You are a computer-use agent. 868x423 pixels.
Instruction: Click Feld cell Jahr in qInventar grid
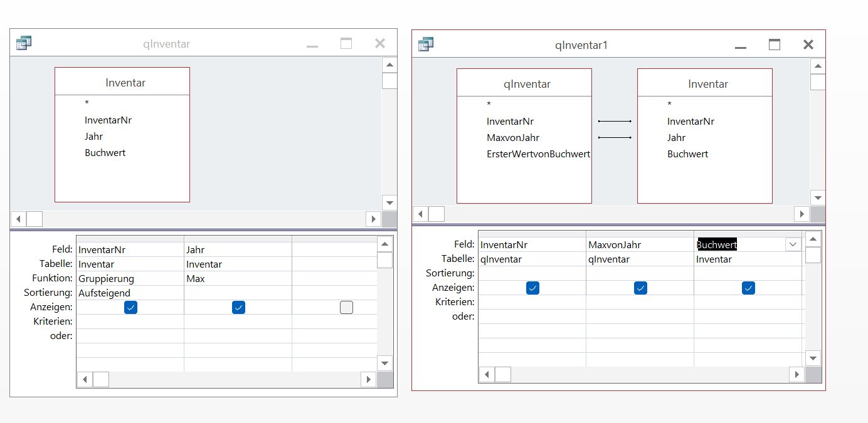[x=238, y=249]
